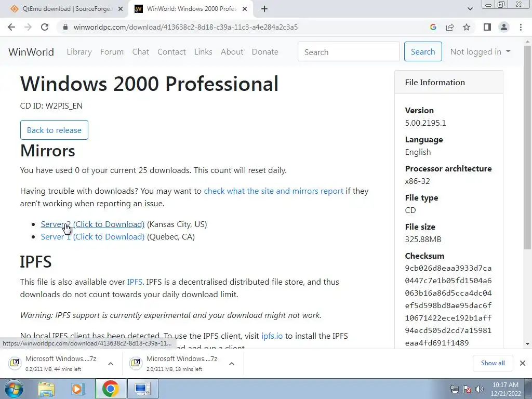Click the padlock site info icon

[x=66, y=27]
